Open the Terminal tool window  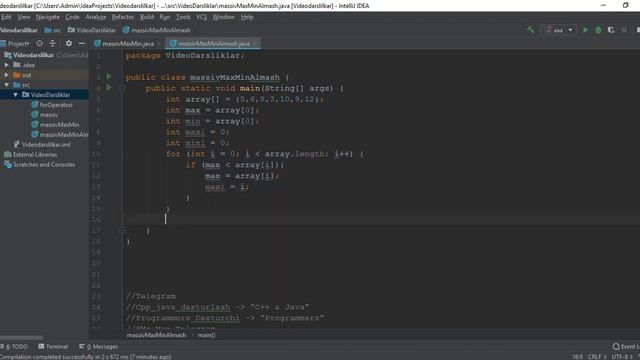click(x=53, y=347)
